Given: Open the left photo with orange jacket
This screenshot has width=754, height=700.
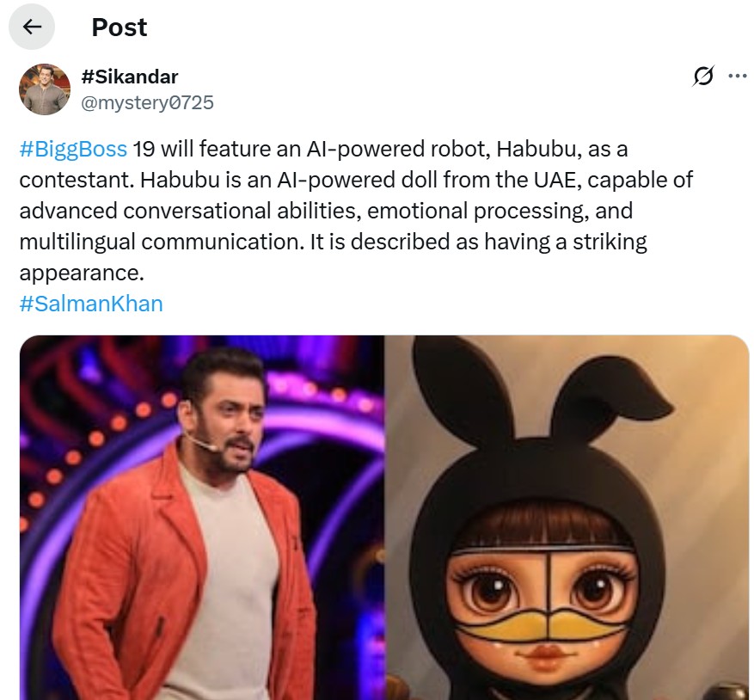Looking at the screenshot, I should pyautogui.click(x=202, y=517).
